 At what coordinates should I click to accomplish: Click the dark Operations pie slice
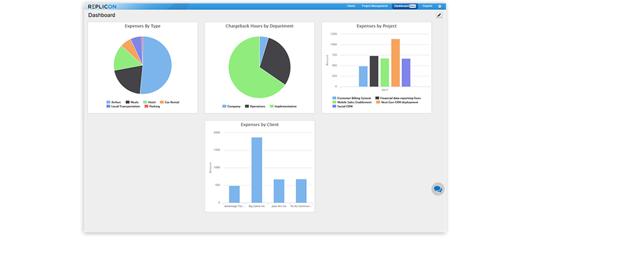tap(276, 61)
